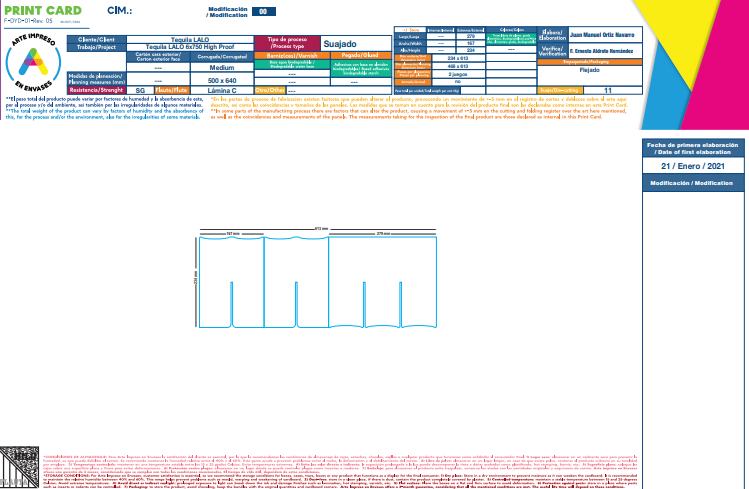Click the client value Tequila LALO
This screenshot has height=489, width=749.
pos(190,40)
